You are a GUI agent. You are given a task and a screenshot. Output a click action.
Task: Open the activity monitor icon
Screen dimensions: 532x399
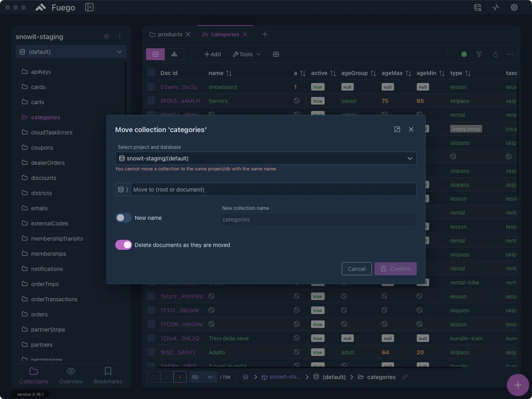click(496, 7)
